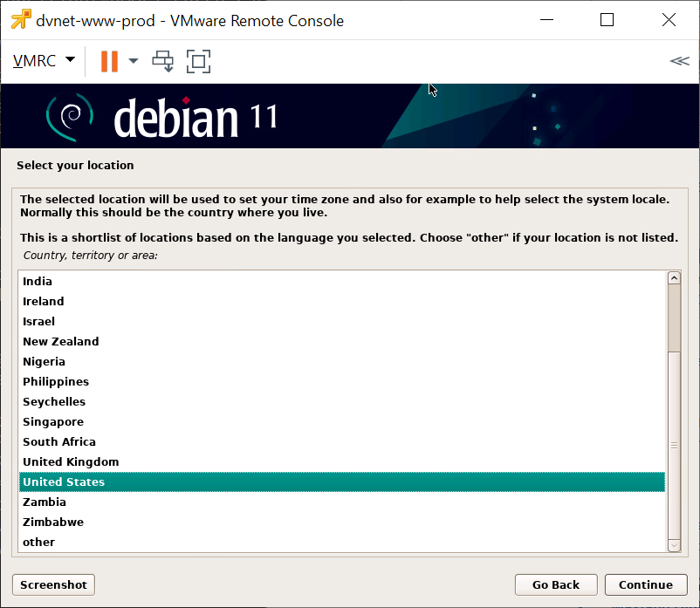
Task: Choose Singapore from the country list
Action: [x=53, y=421]
